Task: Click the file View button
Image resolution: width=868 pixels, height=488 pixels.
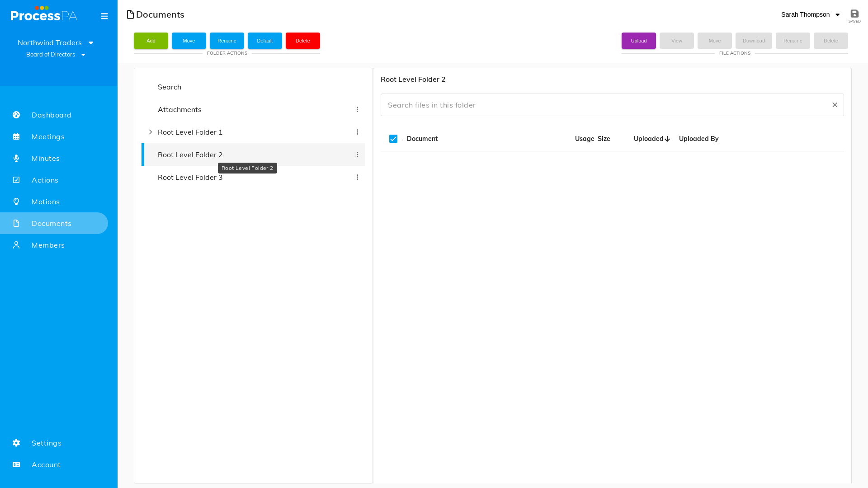Action: click(x=677, y=41)
